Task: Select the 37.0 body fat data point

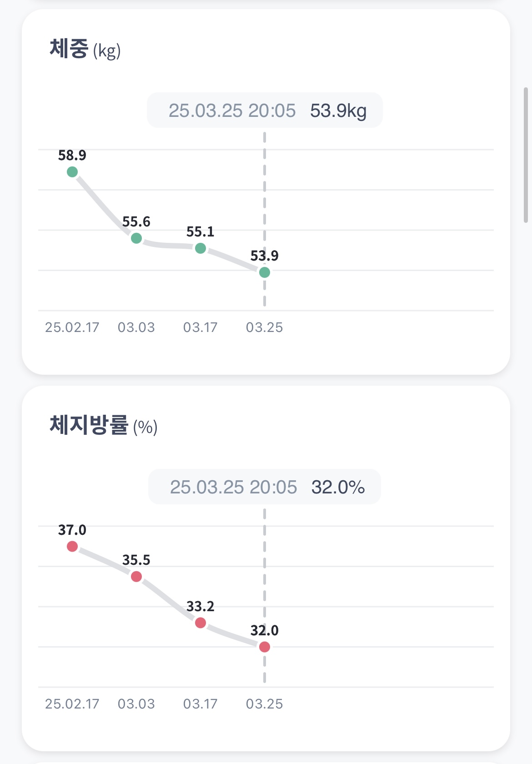Action: point(72,546)
